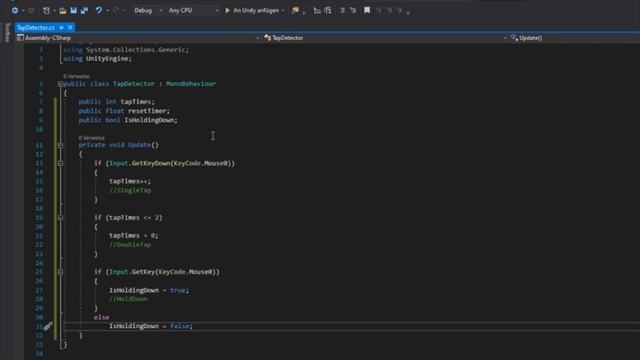Click on 'tapTimes++;' statement
The image size is (640, 360).
[130, 181]
